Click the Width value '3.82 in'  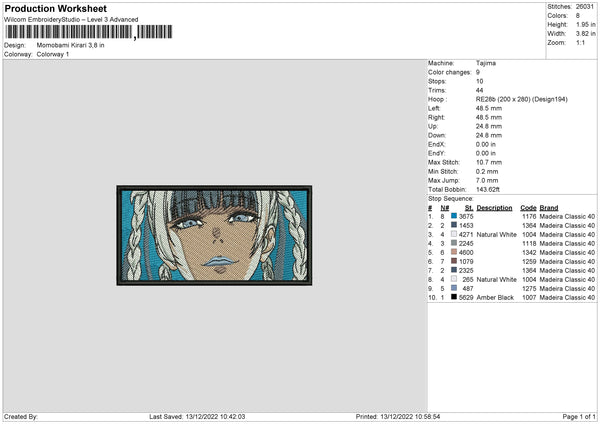pos(585,34)
